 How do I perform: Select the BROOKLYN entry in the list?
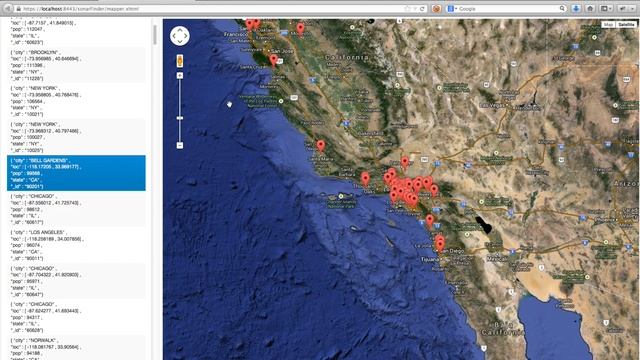point(76,65)
